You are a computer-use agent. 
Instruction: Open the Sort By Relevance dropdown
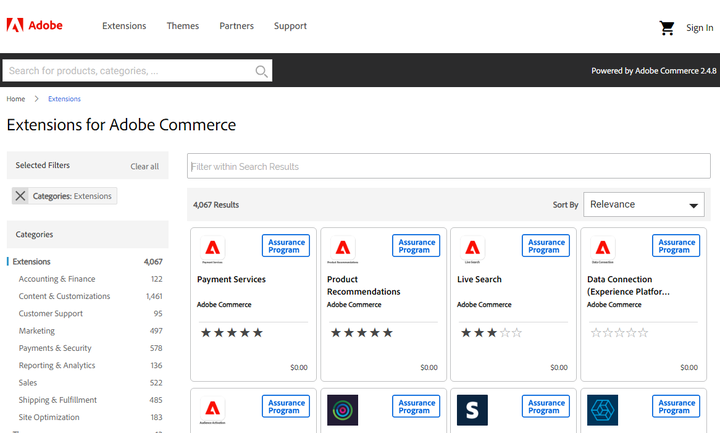coord(644,204)
